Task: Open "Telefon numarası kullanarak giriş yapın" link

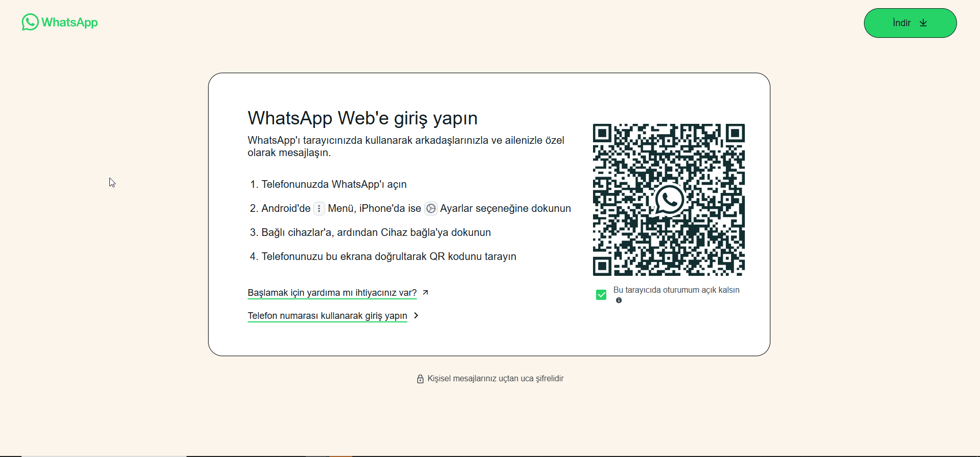Action: pos(327,316)
